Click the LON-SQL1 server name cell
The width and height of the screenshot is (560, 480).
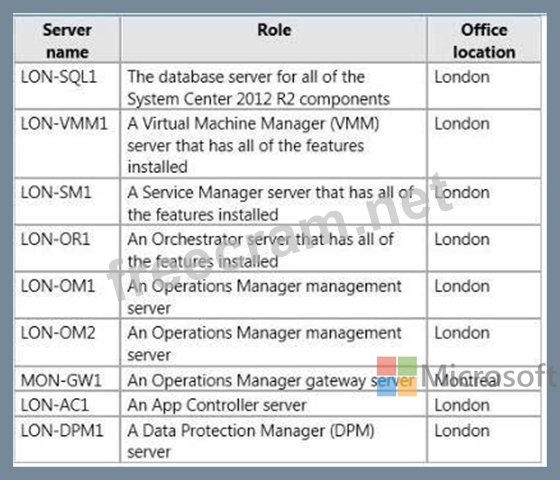[x=67, y=86]
